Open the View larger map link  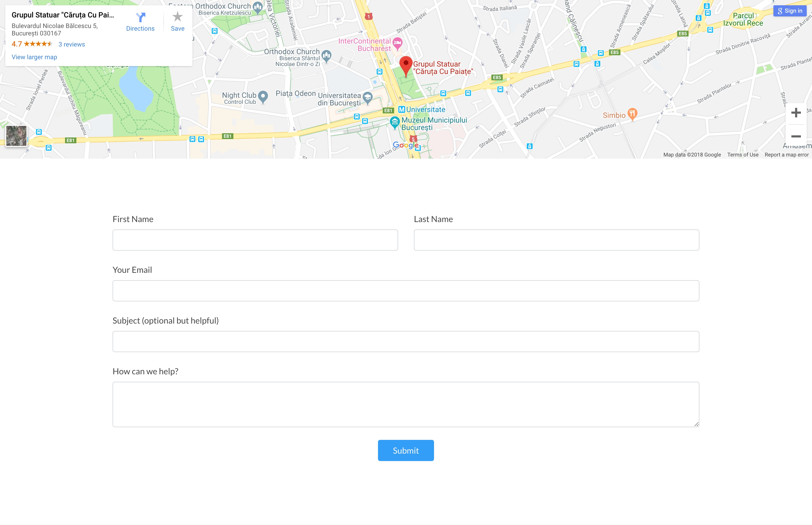pos(34,57)
